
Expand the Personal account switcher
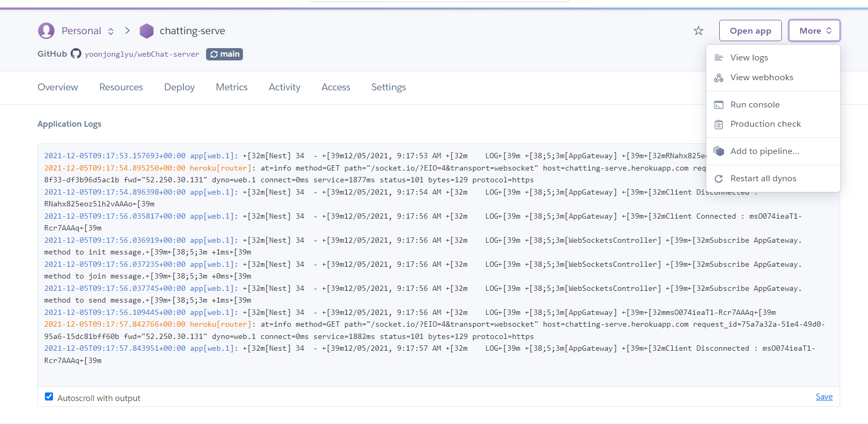(111, 31)
